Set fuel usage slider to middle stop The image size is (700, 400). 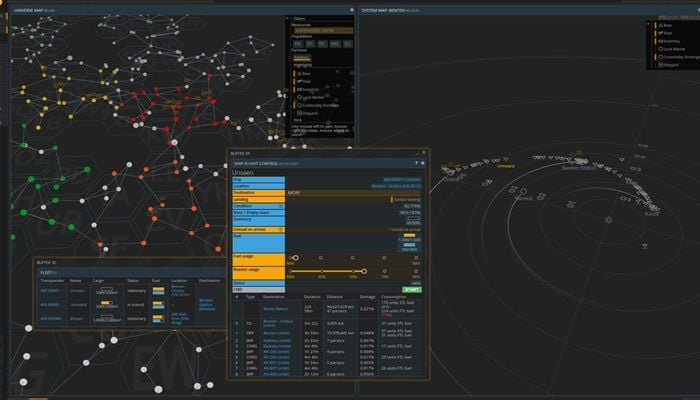click(353, 258)
